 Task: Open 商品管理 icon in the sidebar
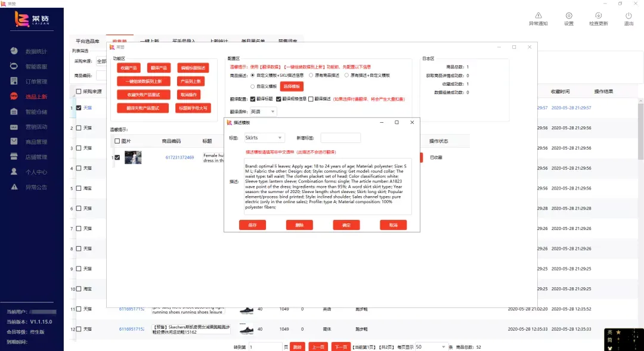14,142
